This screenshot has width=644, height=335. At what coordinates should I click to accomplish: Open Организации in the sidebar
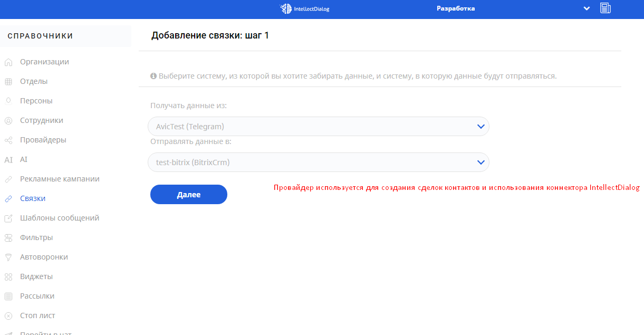(44, 62)
